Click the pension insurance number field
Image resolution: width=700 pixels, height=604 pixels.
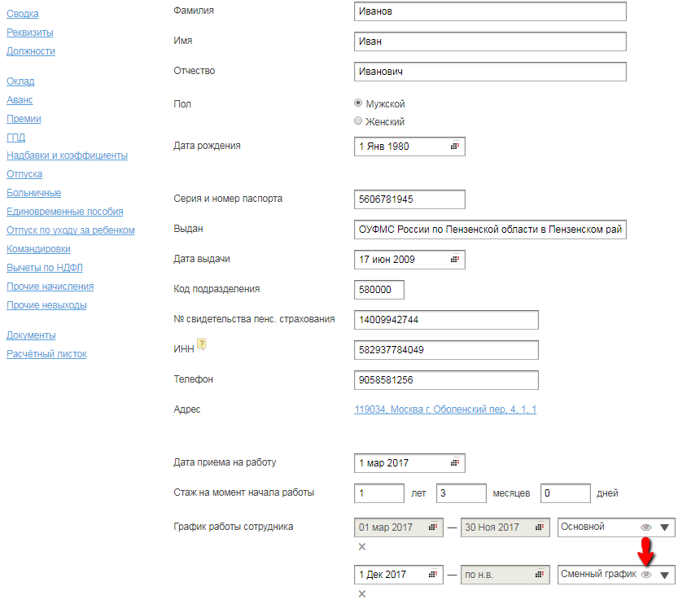[x=446, y=320]
